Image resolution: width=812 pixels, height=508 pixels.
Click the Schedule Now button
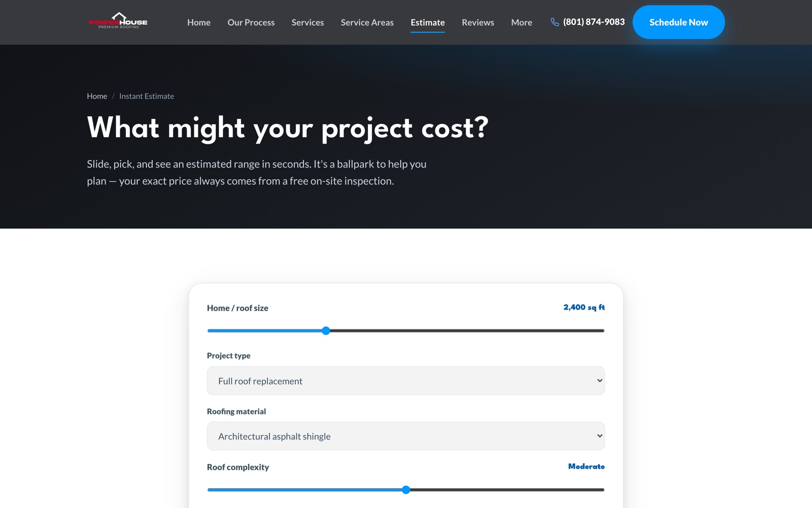point(679,22)
